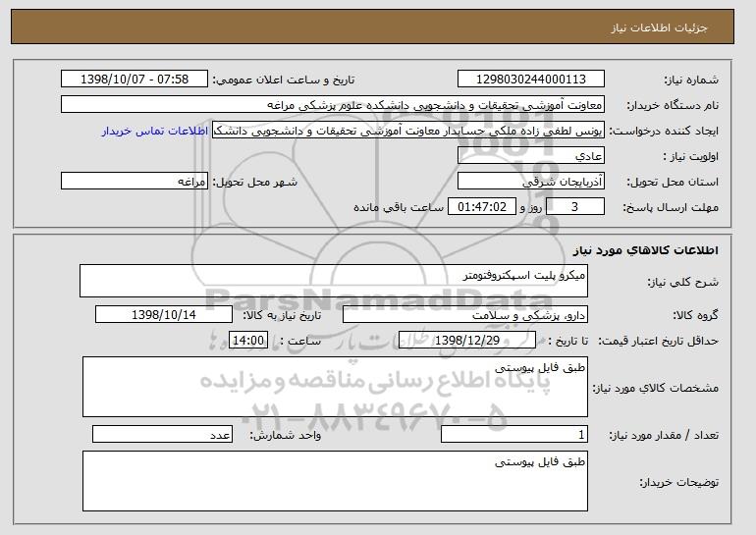Click the province field آذربایجان شرقی
Viewport: 756px width, 535px height.
pyautogui.click(x=531, y=182)
